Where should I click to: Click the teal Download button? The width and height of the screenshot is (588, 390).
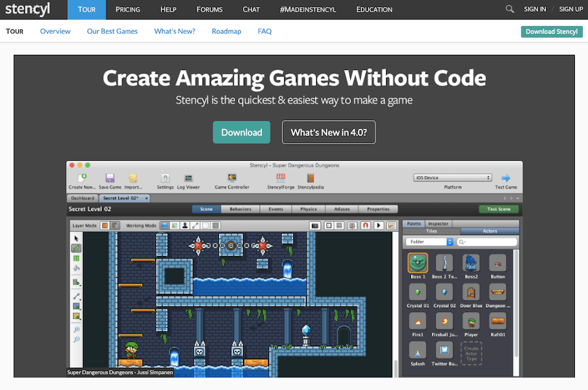tap(242, 133)
